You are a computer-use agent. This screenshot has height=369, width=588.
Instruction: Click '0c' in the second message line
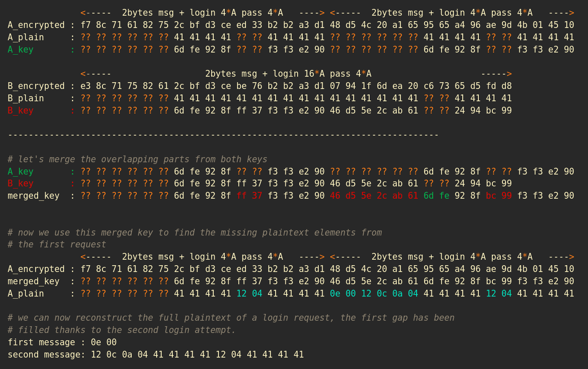click(x=112, y=355)
